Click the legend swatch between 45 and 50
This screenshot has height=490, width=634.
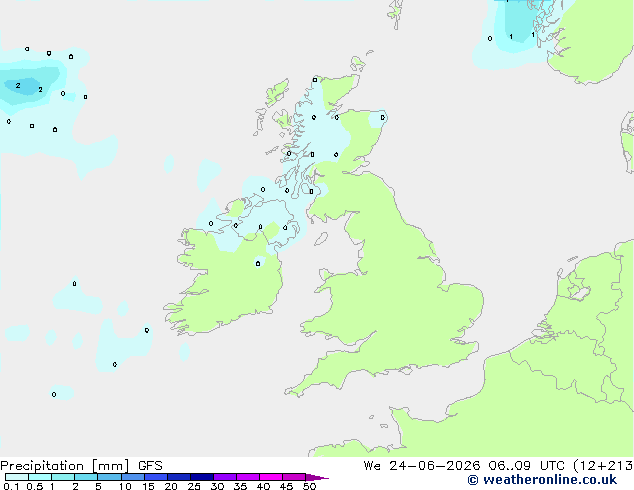294,477
